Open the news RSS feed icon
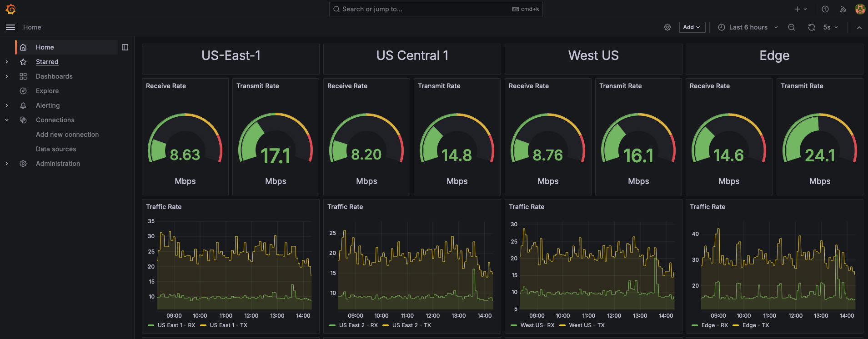The height and width of the screenshot is (339, 868). point(843,9)
